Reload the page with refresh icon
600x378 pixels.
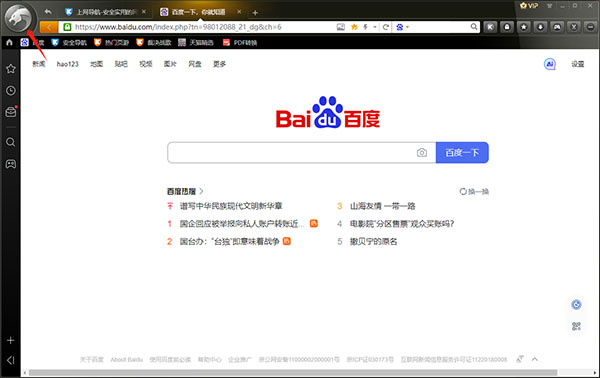pos(385,27)
